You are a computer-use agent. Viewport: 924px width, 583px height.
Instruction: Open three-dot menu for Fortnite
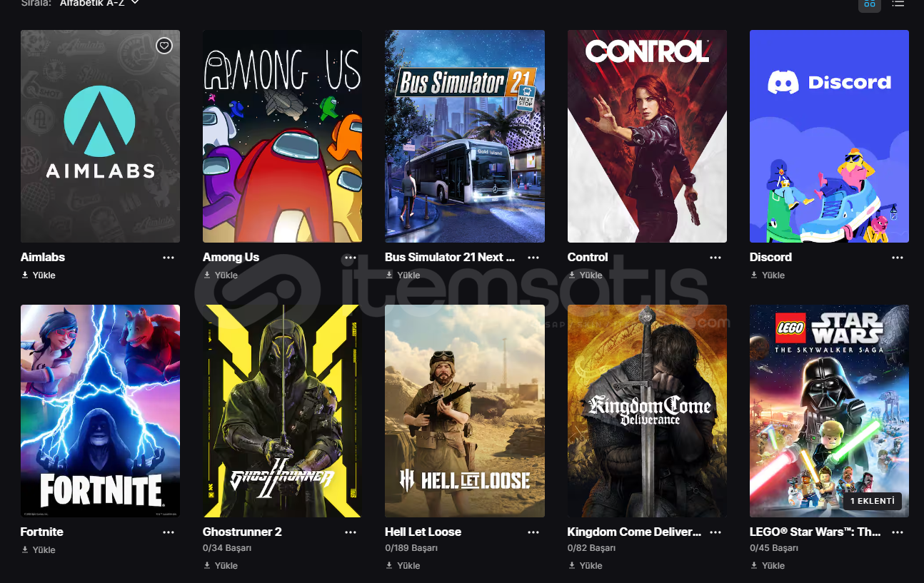169,532
